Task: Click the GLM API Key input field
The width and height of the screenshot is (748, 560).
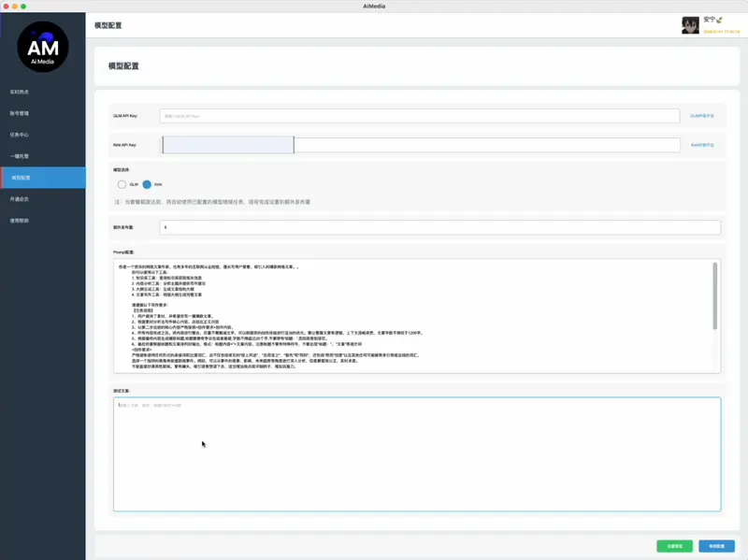Action: tap(419, 116)
